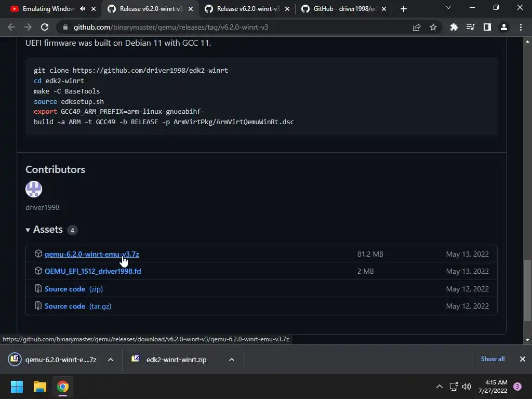Bookmark this page with the star icon
Image resolution: width=532 pixels, height=399 pixels.
coord(433,27)
